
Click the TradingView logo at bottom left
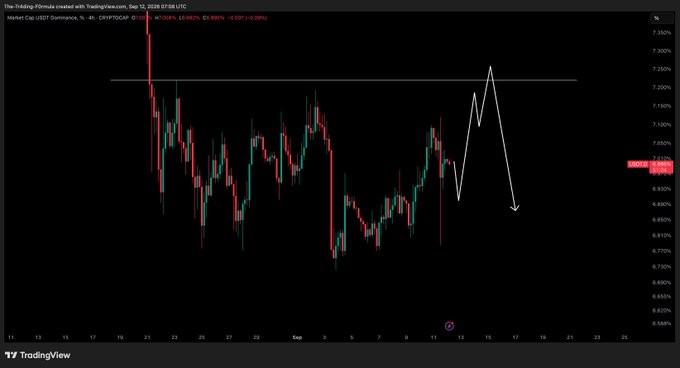(x=38, y=355)
